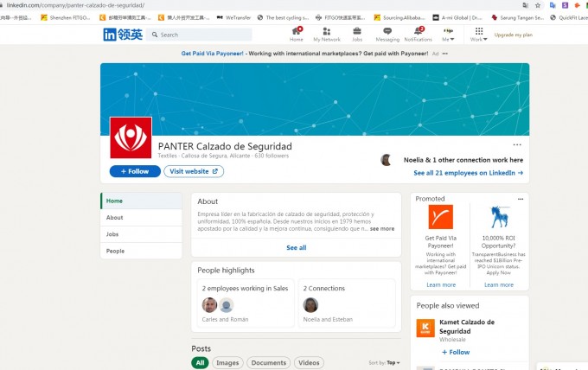The height and width of the screenshot is (370, 588).
Task: Open the ad banner three-dots options
Action: pos(444,54)
